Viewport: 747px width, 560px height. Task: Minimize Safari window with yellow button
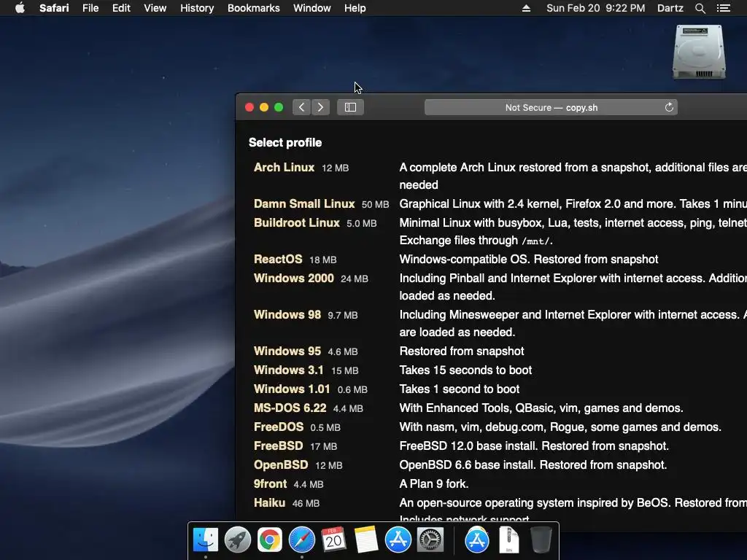(x=264, y=107)
